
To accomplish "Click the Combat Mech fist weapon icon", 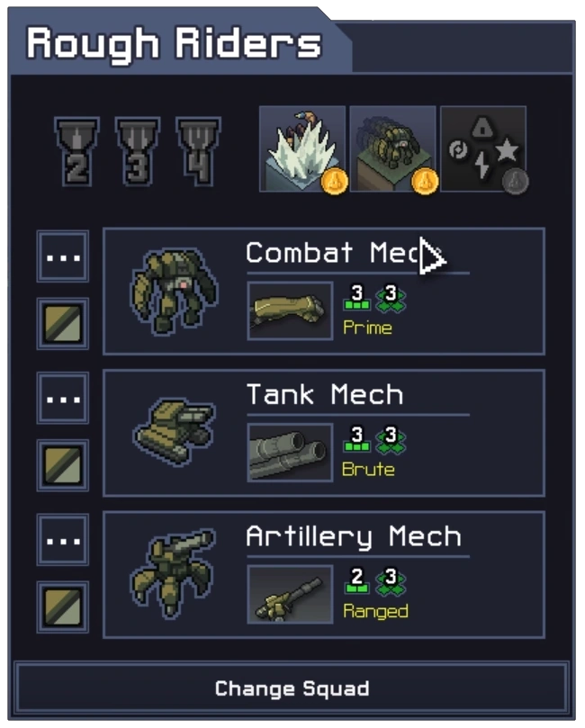I will 290,310.
